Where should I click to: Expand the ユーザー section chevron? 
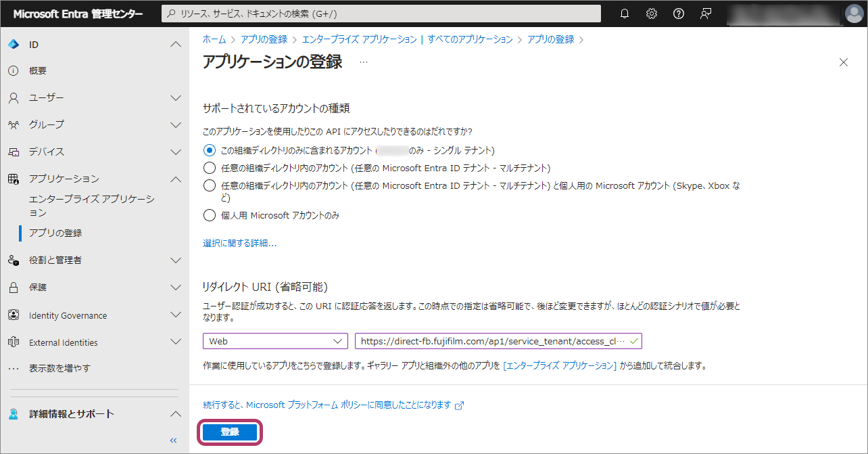[x=176, y=98]
